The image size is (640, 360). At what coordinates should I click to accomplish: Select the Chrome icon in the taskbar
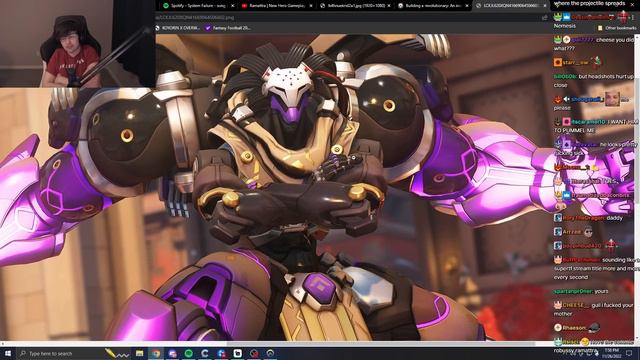(x=156, y=353)
